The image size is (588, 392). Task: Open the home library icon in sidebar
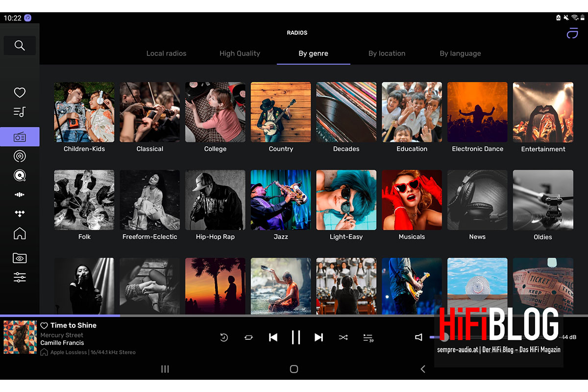[20, 233]
